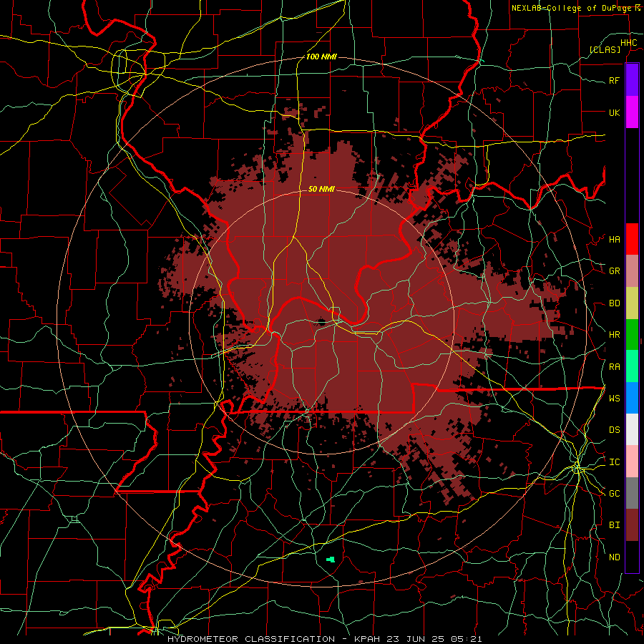
Task: Click the ND black legend swatch
Action: [632, 557]
